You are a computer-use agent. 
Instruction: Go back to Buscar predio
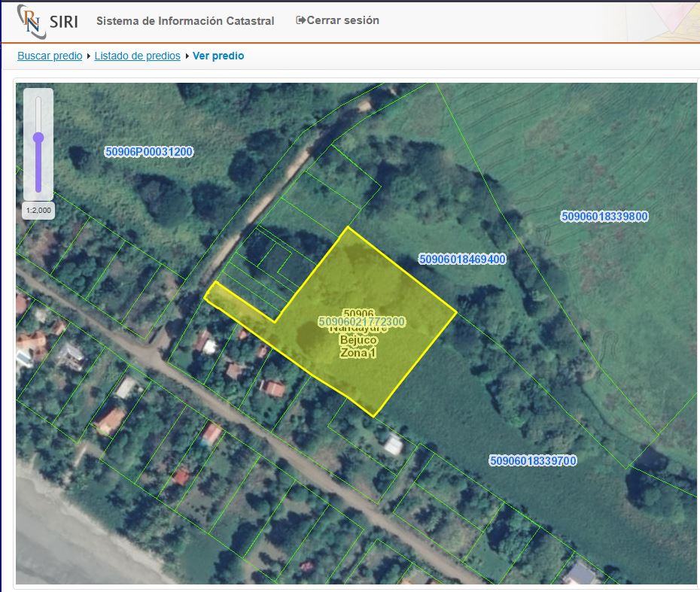[50, 56]
